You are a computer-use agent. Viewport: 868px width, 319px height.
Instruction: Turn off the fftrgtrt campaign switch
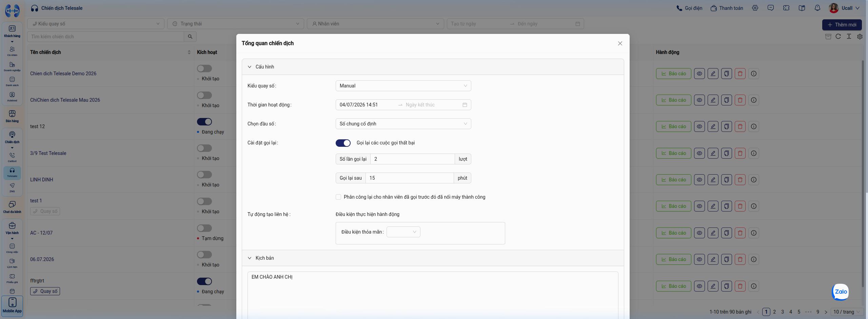[x=204, y=281]
